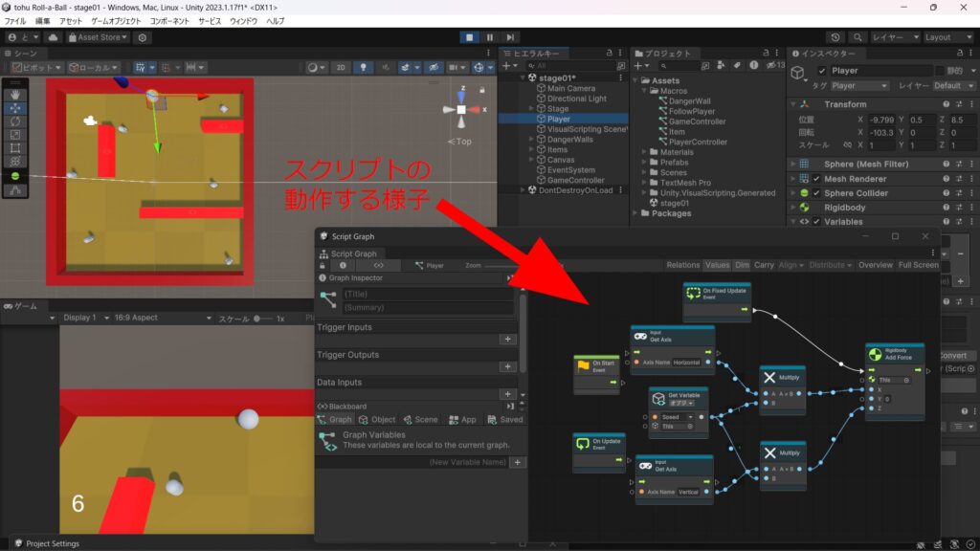This screenshot has width=980, height=551.
Task: Open the Unity settings gear beside Asset Store
Action: (143, 37)
